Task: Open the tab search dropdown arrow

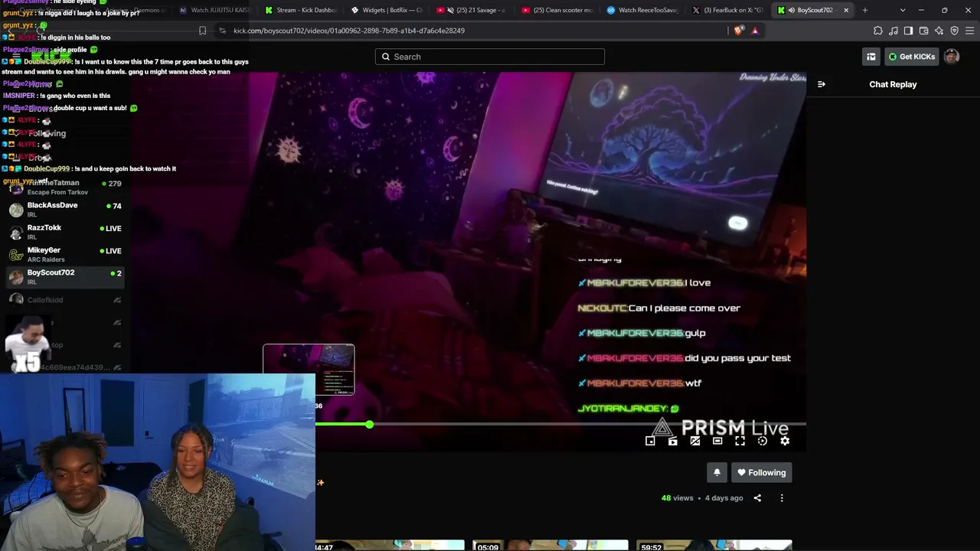Action: [x=903, y=10]
